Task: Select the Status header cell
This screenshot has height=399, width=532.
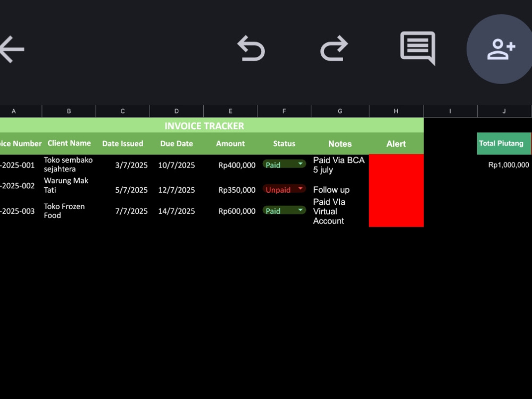Action: [x=284, y=144]
